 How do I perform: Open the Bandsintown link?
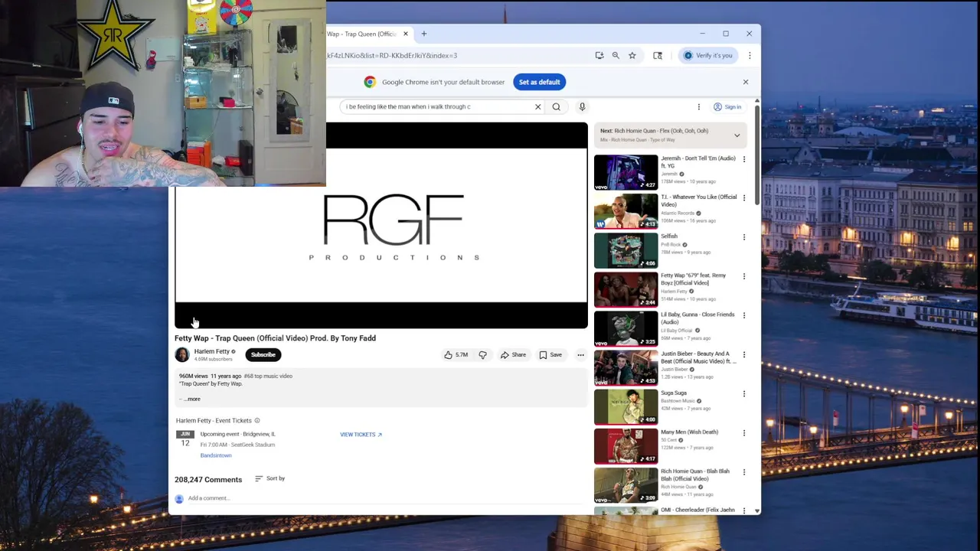pyautogui.click(x=216, y=455)
